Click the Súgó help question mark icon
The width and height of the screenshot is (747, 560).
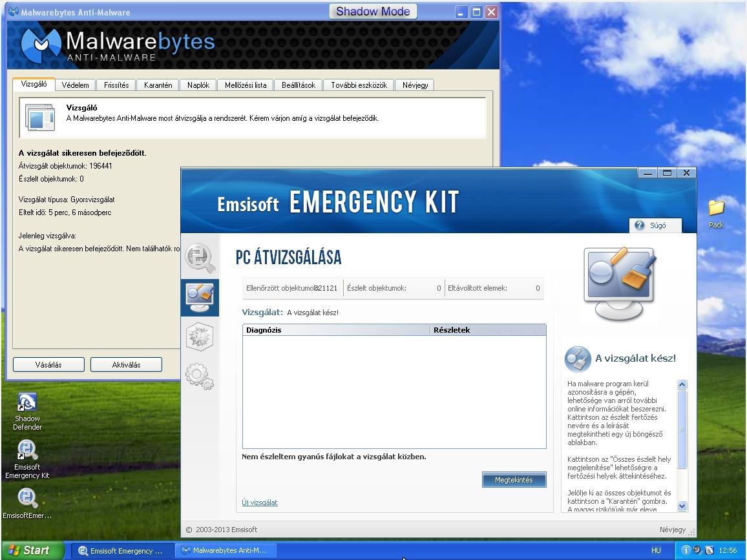(x=639, y=225)
